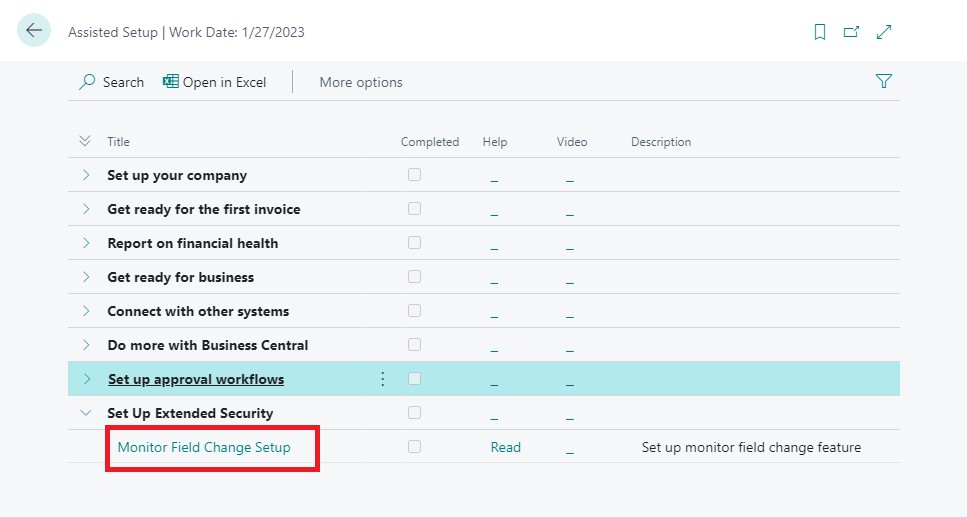Screen dimensions: 967x517
Task: Collapse all rows with double chevron
Action: 85,142
